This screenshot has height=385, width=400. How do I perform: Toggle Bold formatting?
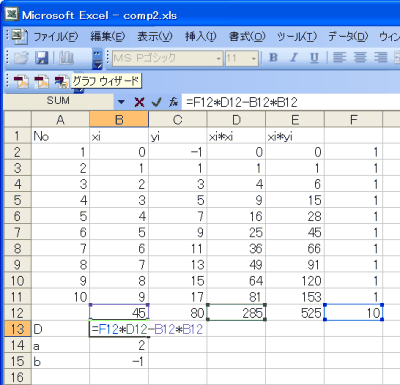(273, 58)
